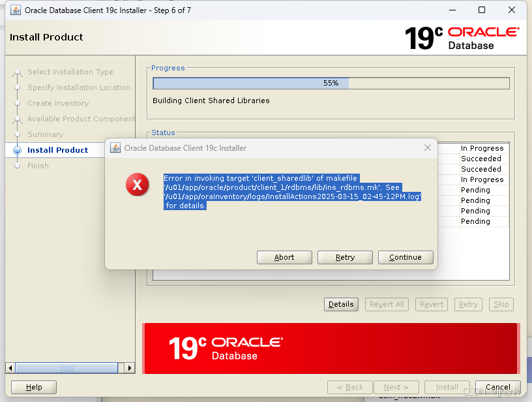Click the Revert All button
The height and width of the screenshot is (402, 532).
[387, 304]
